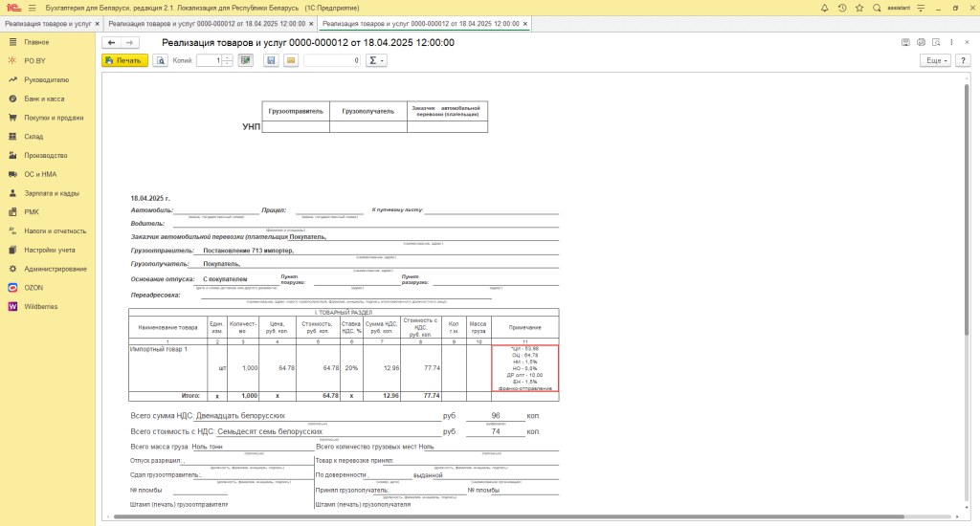Viewport: 980px width, 526px height.
Task: Click Налоги и отчетность icon
Action: click(12, 231)
